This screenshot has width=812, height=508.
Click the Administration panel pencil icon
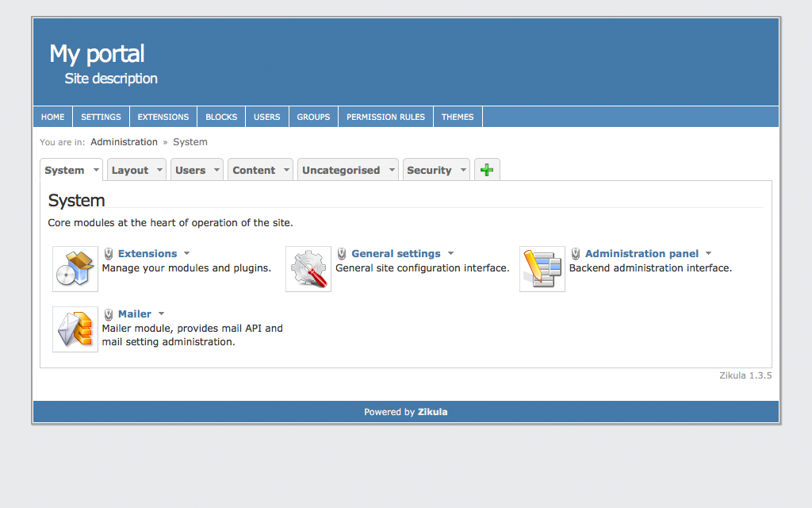coord(542,269)
